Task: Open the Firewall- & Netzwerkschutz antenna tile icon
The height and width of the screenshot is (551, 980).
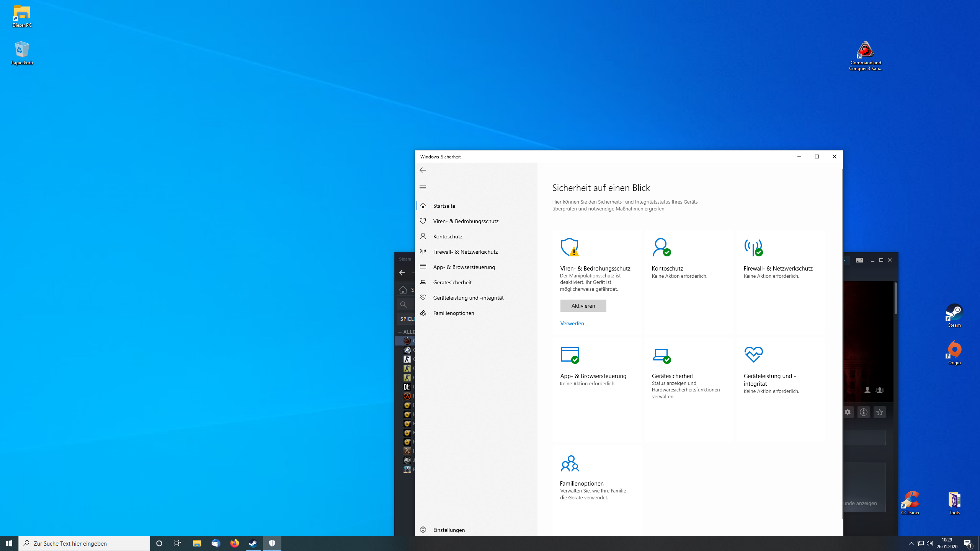Action: (753, 247)
